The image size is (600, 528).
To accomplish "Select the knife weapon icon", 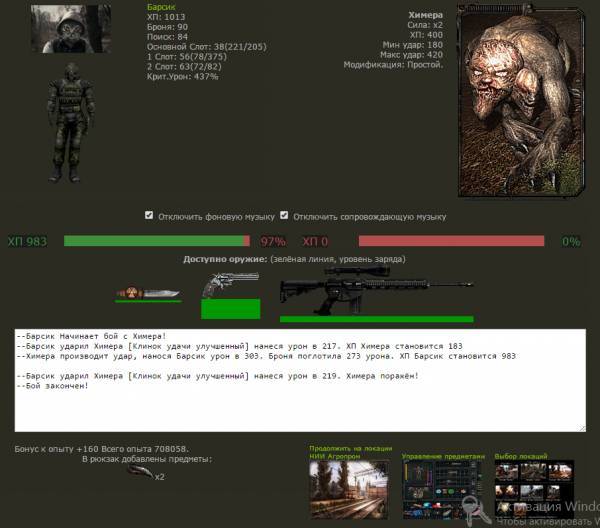I will (x=146, y=293).
